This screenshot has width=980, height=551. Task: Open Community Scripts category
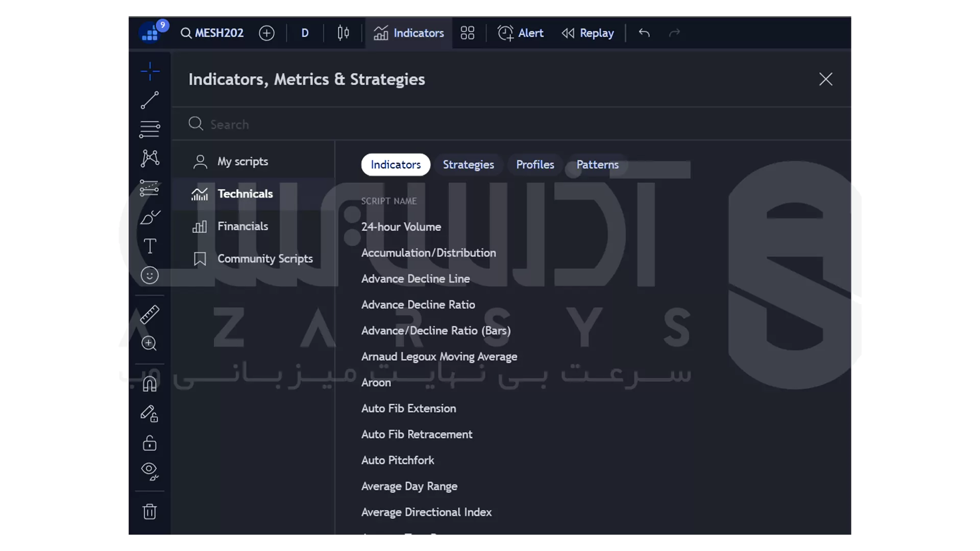[253, 259]
